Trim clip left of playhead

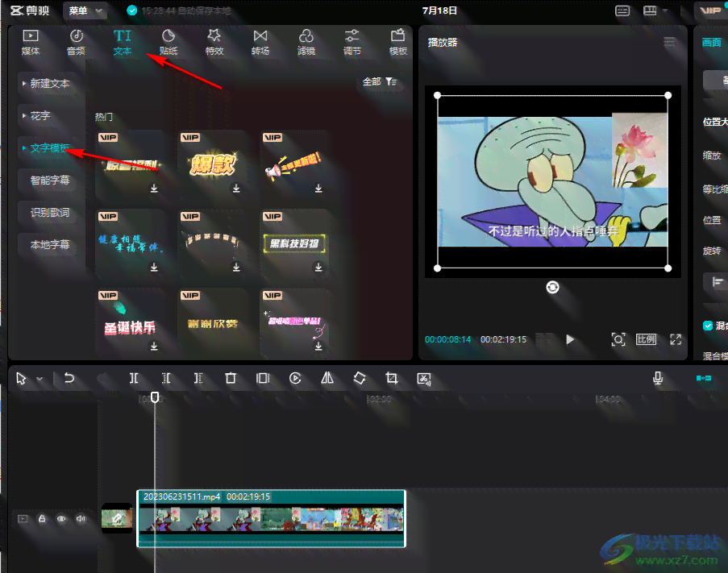click(x=166, y=378)
